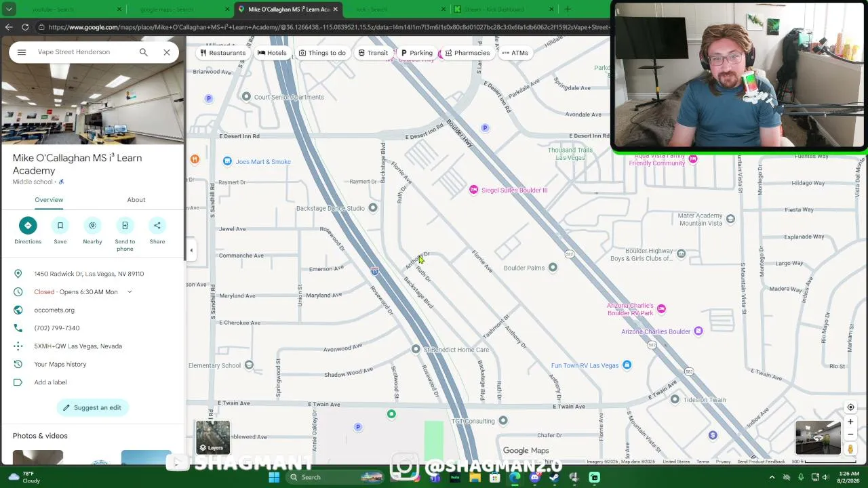This screenshot has width=868, height=488.
Task: Filter map by Hotels
Action: click(x=272, y=53)
